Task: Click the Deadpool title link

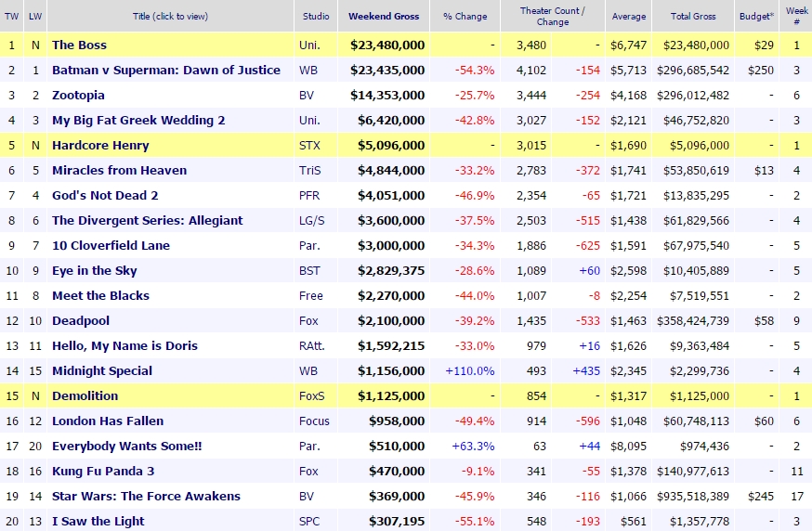Action: click(81, 321)
